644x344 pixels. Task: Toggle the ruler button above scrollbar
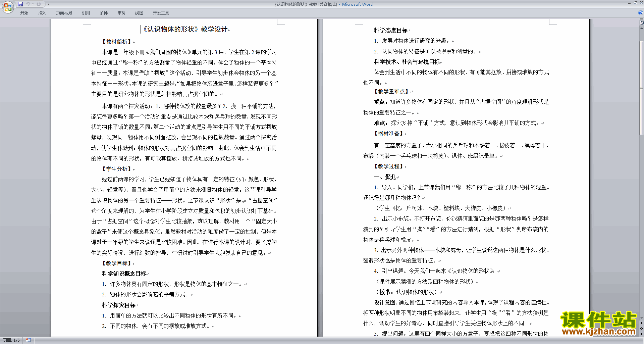(x=641, y=23)
